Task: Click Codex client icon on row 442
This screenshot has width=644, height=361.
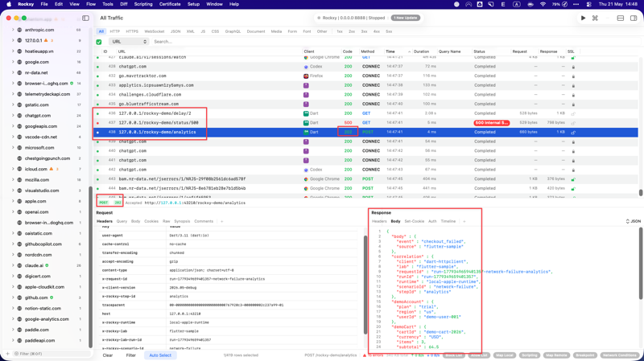Action: [x=306, y=170]
